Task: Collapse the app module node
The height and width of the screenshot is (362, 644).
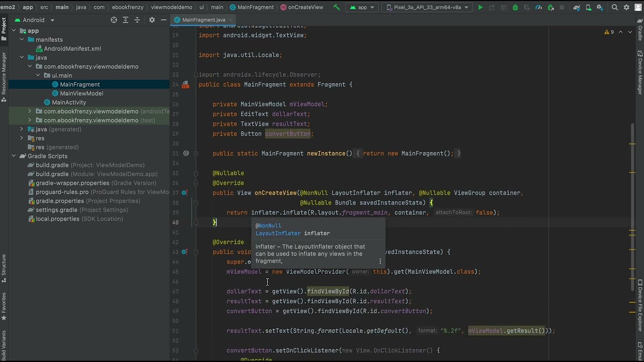Action: 14,31
